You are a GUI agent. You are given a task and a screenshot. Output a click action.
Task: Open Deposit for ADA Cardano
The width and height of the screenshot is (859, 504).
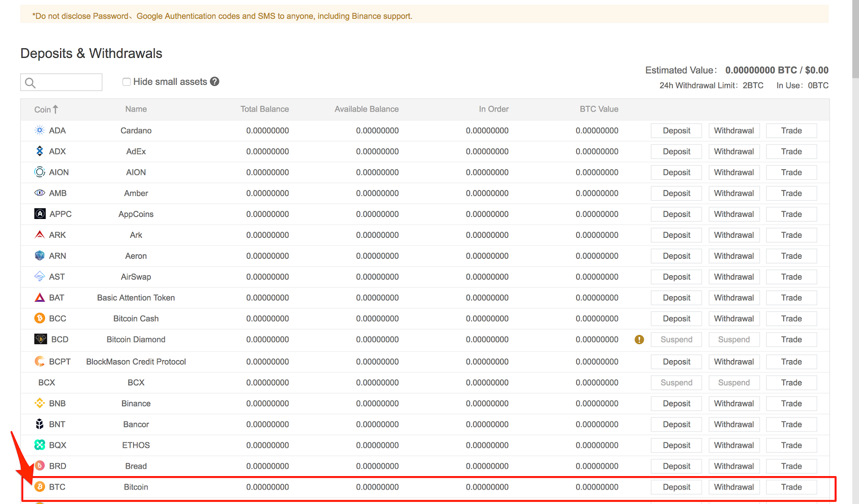pos(676,131)
